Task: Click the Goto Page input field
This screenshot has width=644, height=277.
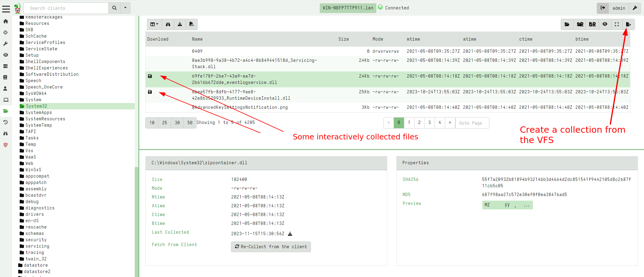Action: pyautogui.click(x=472, y=123)
